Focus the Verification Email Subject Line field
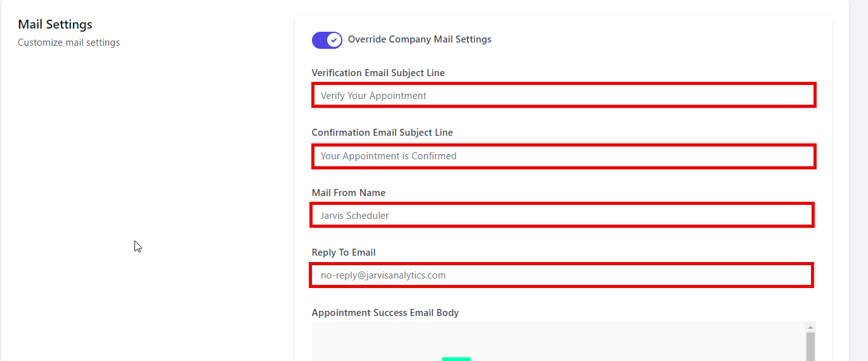 [x=564, y=95]
